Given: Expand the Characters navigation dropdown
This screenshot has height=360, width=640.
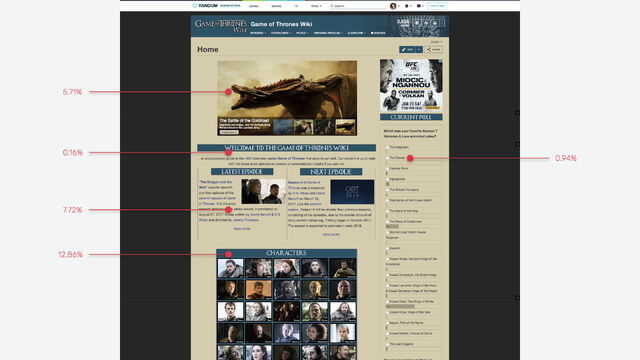Looking at the screenshot, I should 281,33.
